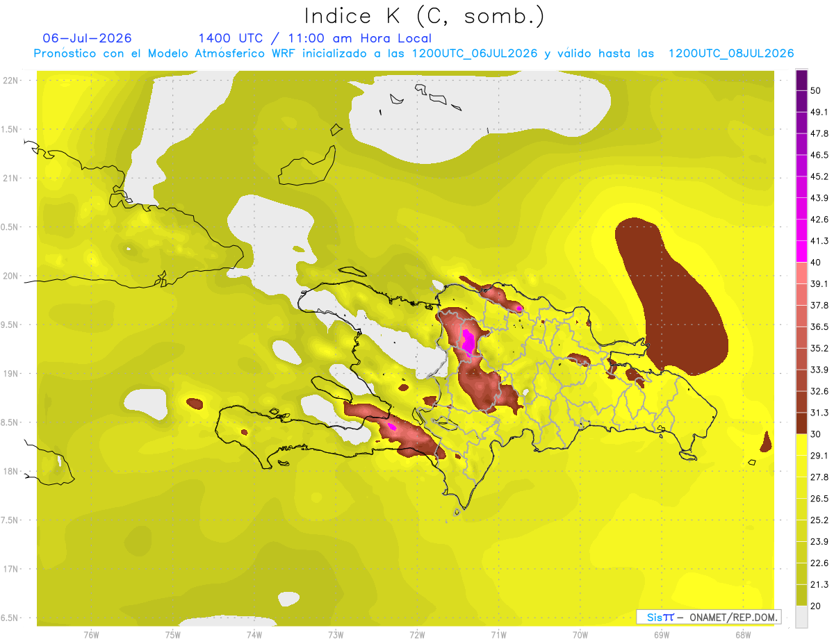The width and height of the screenshot is (834, 644).
Task: Click the "23.9" colorbar value
Action: click(x=819, y=541)
